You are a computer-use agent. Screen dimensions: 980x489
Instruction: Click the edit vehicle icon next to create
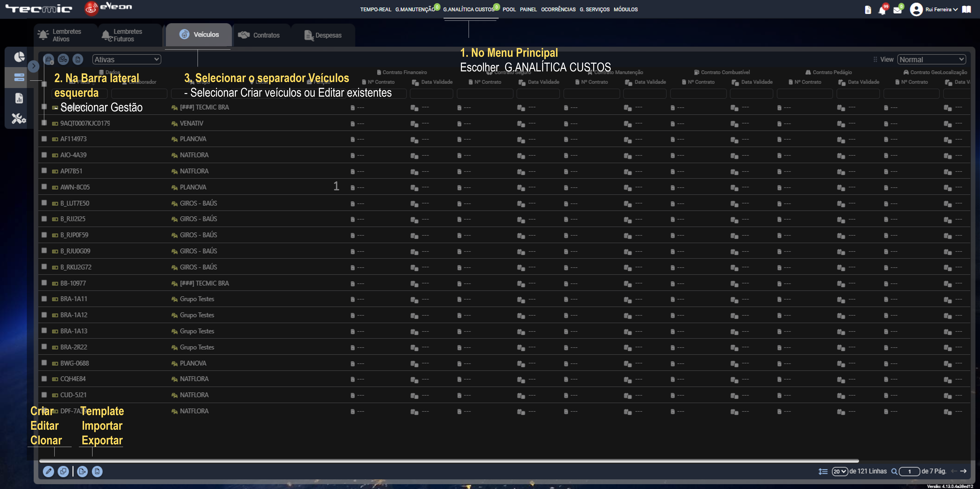(x=63, y=59)
